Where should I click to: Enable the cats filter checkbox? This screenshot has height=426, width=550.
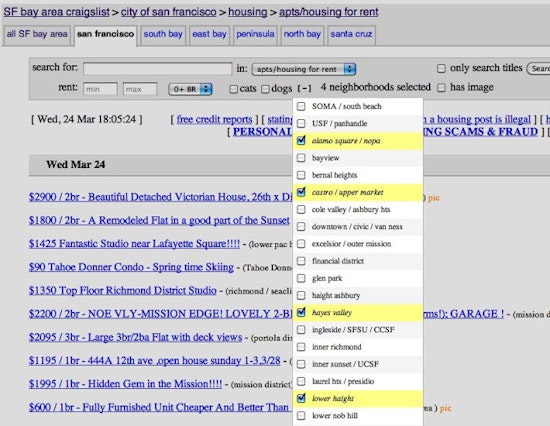coord(233,89)
